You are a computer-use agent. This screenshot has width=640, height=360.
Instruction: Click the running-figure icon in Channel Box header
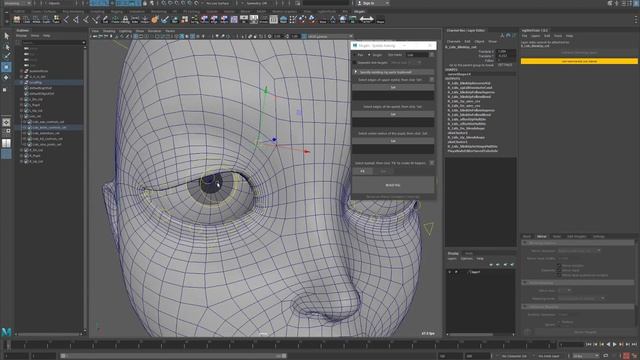tap(502, 36)
